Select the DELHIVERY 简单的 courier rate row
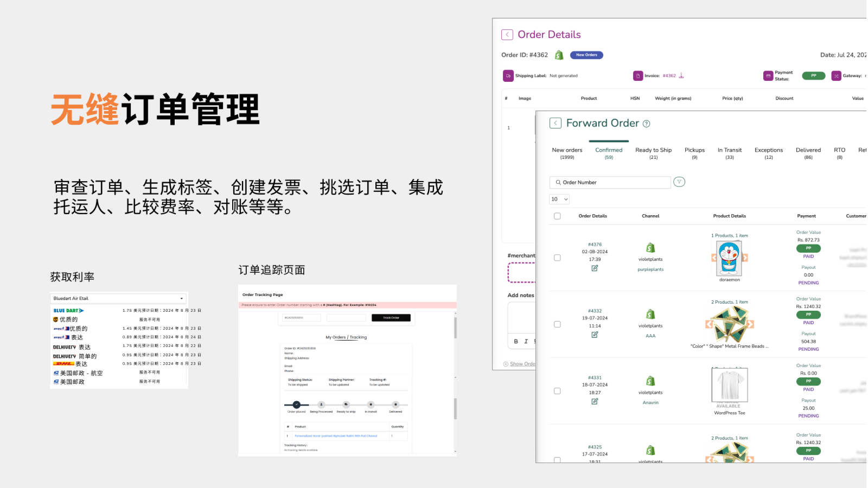Screen dimensions: 868x488 127,356
